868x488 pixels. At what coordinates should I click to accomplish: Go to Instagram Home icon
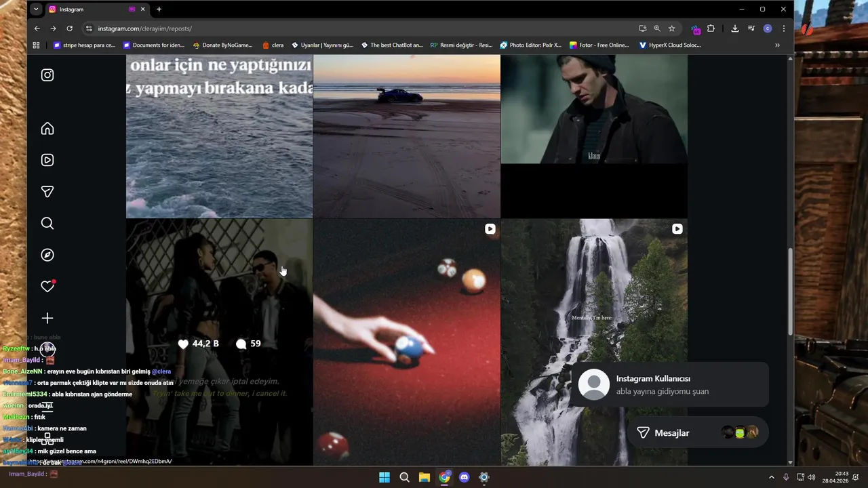point(47,129)
